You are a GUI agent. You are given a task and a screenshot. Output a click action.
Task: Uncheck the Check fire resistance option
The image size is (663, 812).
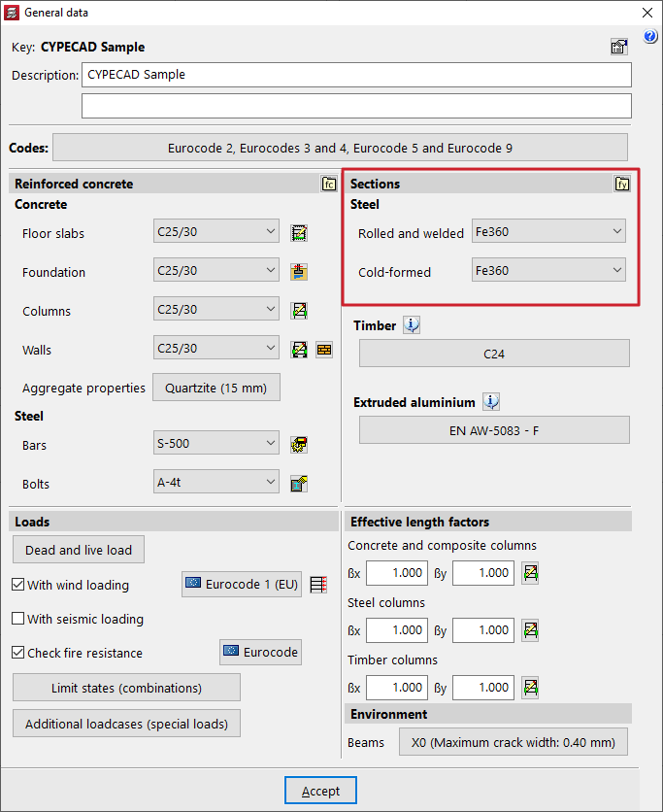click(18, 653)
